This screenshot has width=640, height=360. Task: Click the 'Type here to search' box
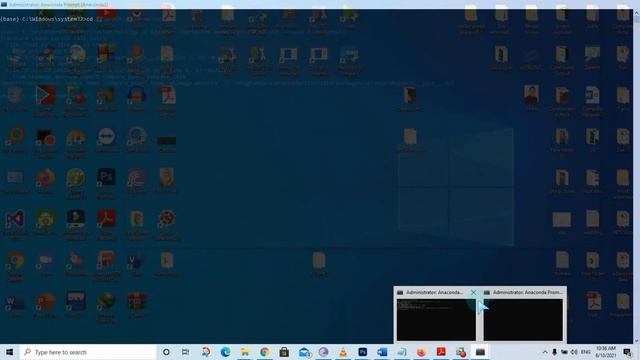[88, 352]
